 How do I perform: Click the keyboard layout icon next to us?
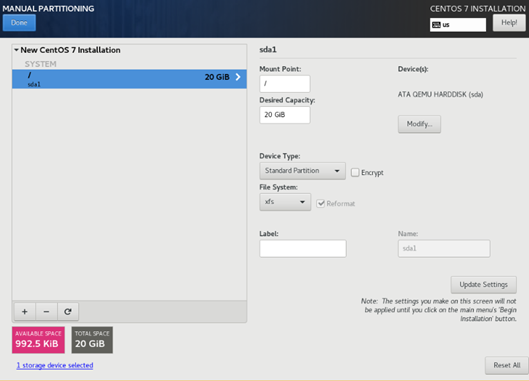tap(436, 25)
